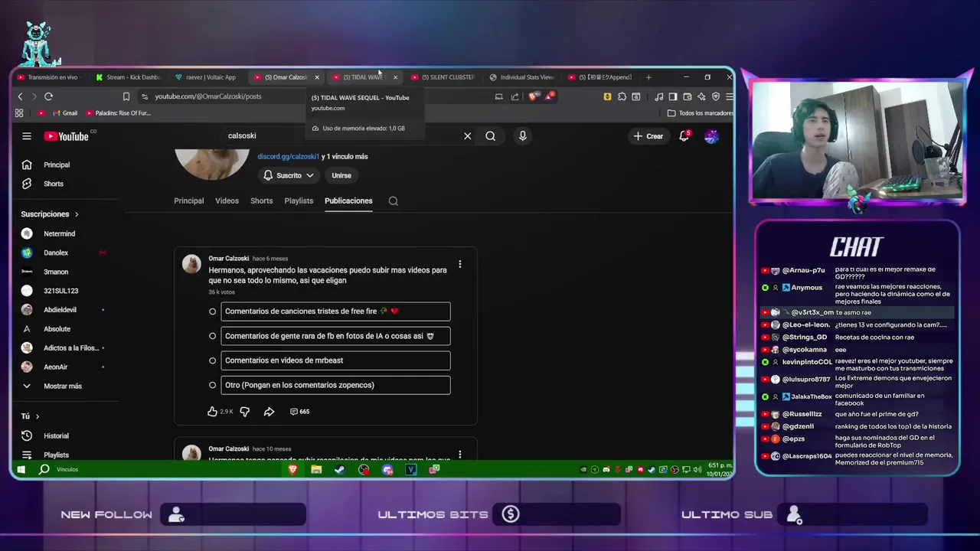
Task: Go to the YouTube home logo
Action: [x=66, y=136]
